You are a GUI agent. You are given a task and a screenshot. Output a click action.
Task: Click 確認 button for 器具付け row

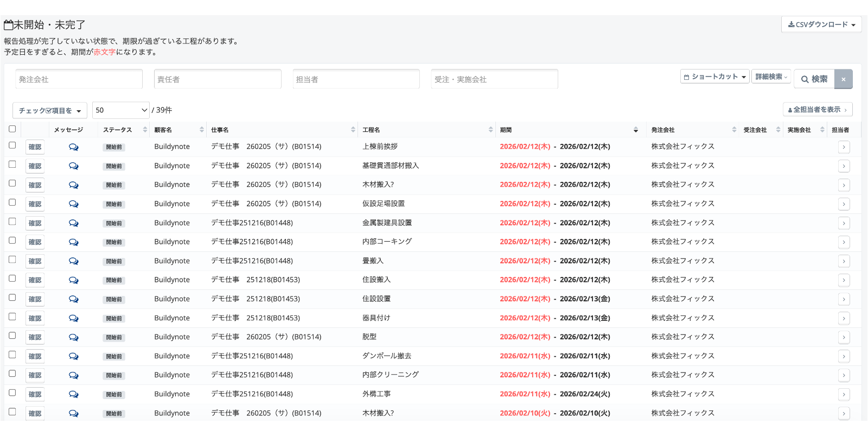pos(35,318)
